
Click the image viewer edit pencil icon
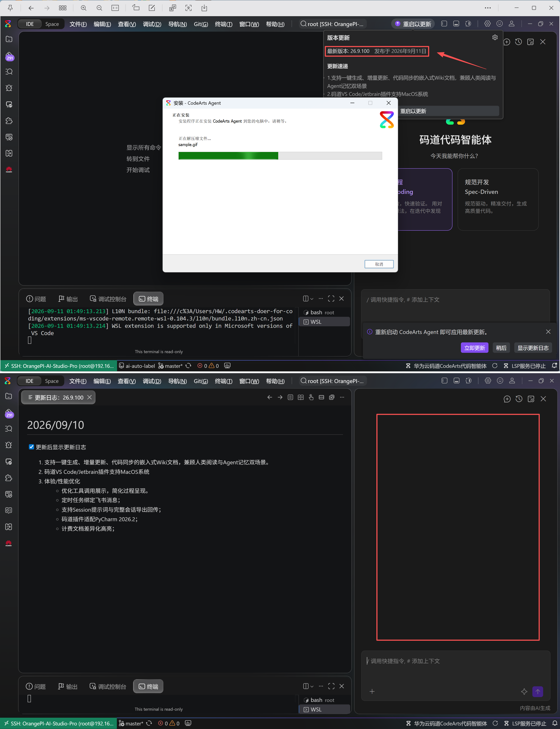click(x=152, y=8)
